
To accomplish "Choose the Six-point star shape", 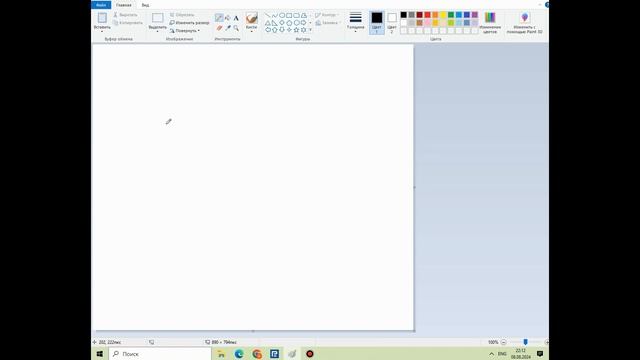I will (x=304, y=30).
